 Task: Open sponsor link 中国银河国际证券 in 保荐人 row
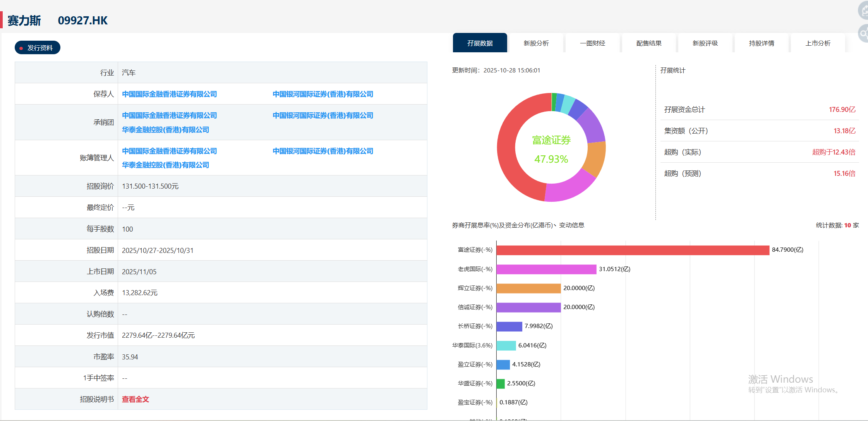322,94
